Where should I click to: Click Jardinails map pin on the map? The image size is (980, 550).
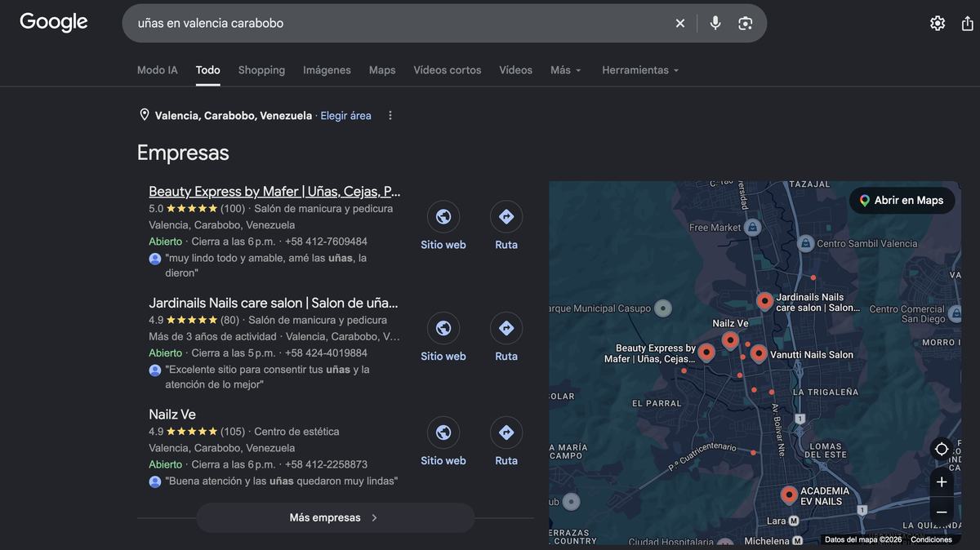point(764,301)
